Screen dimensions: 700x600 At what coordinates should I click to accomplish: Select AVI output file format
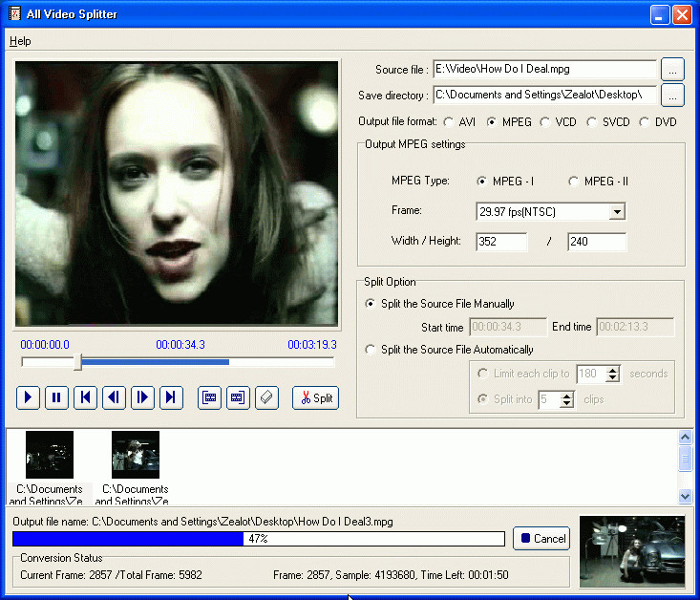coord(448,122)
